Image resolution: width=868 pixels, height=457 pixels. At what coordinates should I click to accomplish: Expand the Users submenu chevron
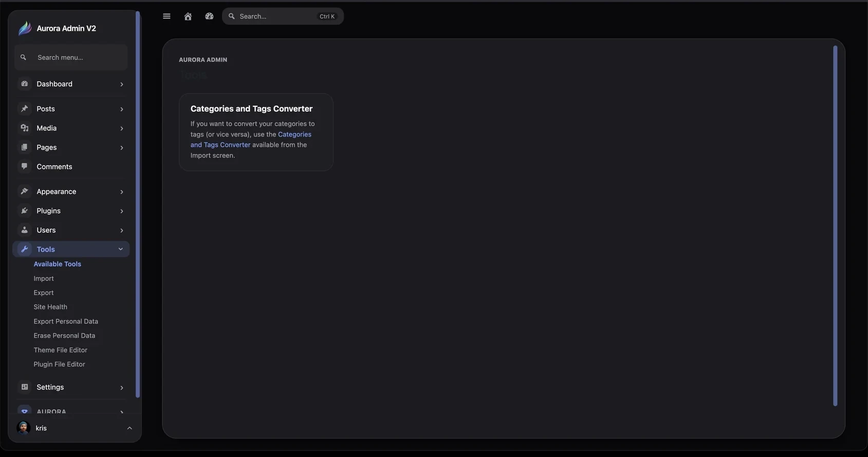click(x=122, y=231)
